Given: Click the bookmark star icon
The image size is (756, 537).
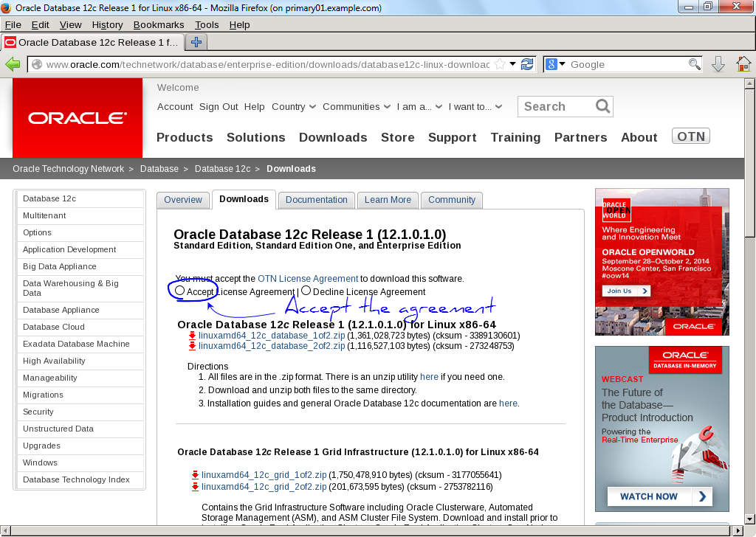Looking at the screenshot, I should pos(501,64).
